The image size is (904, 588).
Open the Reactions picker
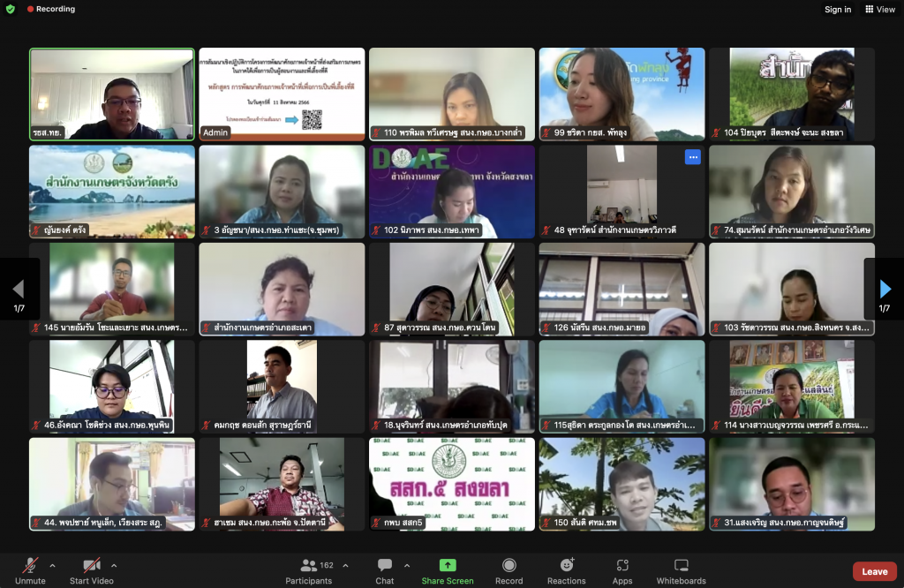tap(566, 566)
